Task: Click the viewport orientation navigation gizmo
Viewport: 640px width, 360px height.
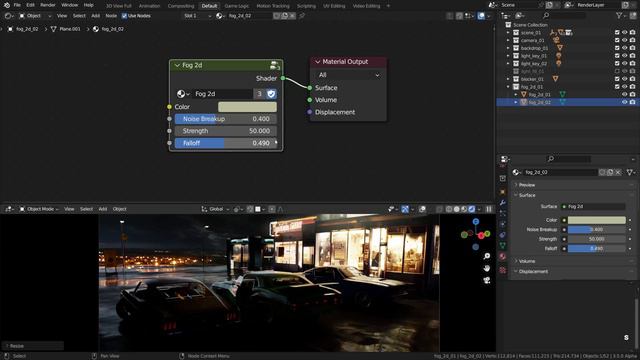Action: coord(476,234)
